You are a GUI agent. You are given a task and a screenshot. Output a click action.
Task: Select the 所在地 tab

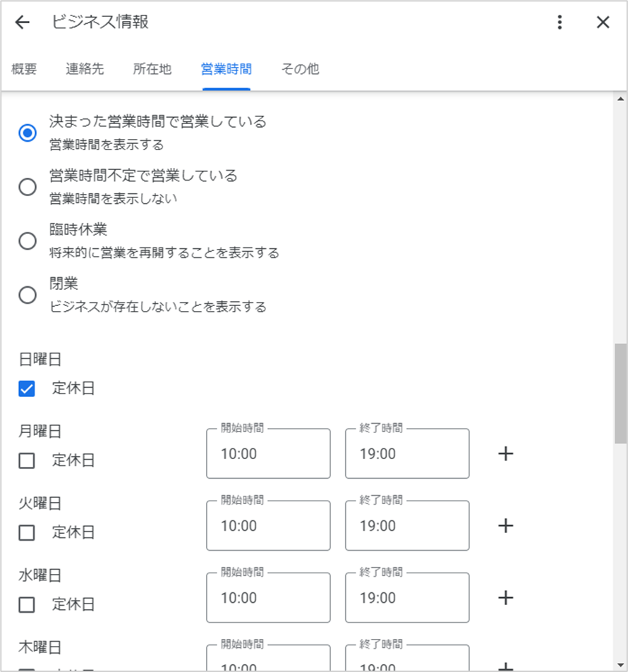coord(152,69)
